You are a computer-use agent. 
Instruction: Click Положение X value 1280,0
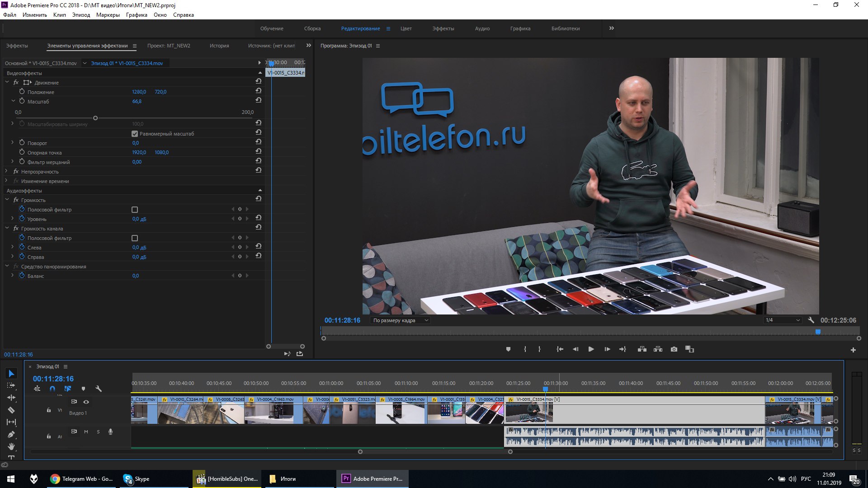(139, 92)
